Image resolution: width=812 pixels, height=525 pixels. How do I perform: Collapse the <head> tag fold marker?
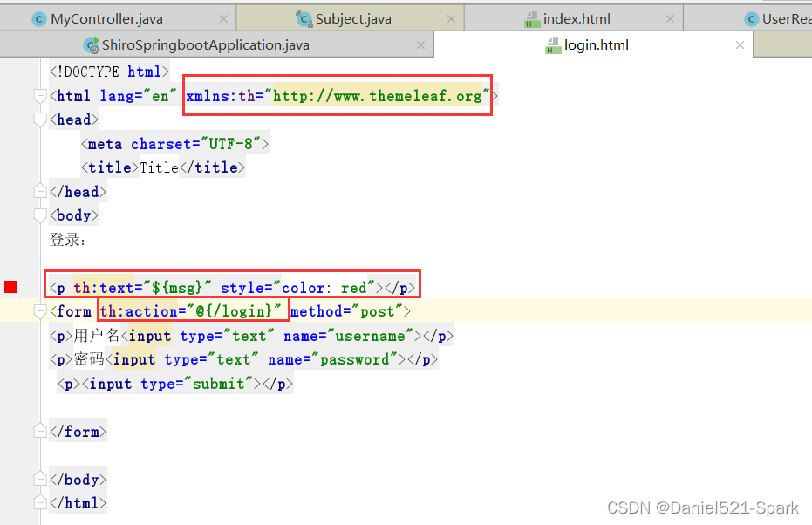coord(40,119)
